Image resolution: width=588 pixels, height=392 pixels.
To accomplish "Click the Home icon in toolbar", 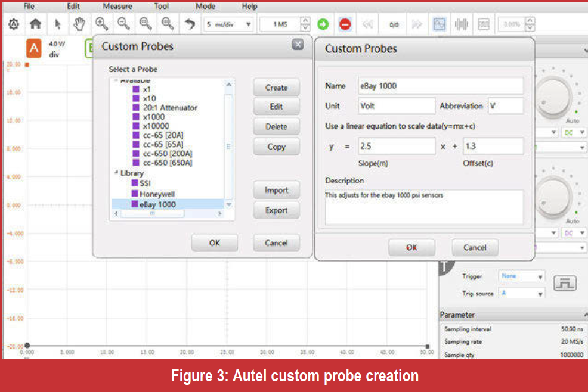I will point(36,24).
